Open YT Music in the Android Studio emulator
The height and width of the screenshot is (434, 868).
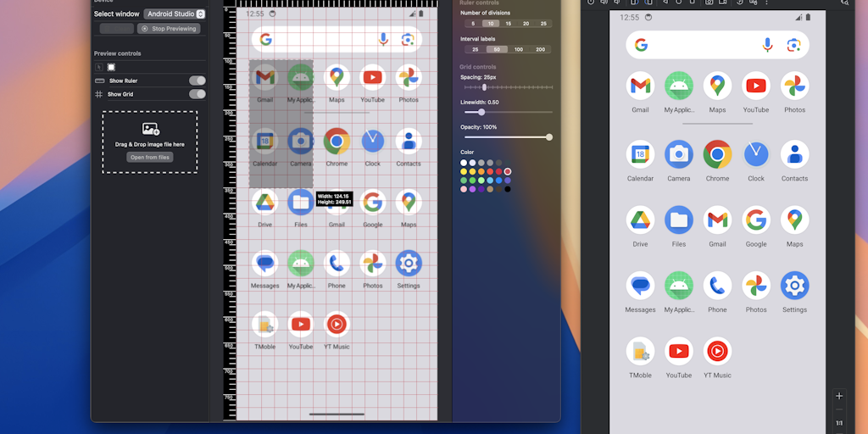coord(717,351)
